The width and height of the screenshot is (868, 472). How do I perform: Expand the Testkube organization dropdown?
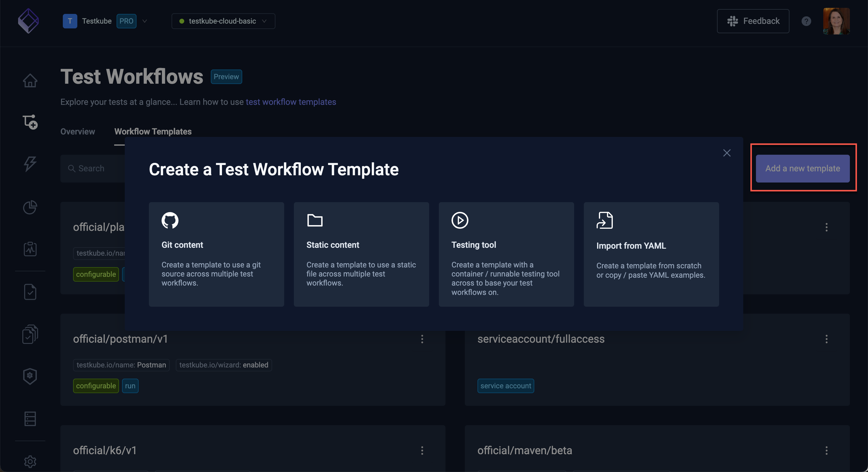[x=145, y=21]
